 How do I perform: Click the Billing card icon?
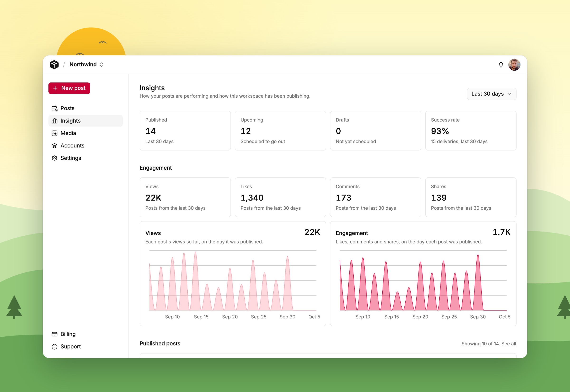click(54, 334)
